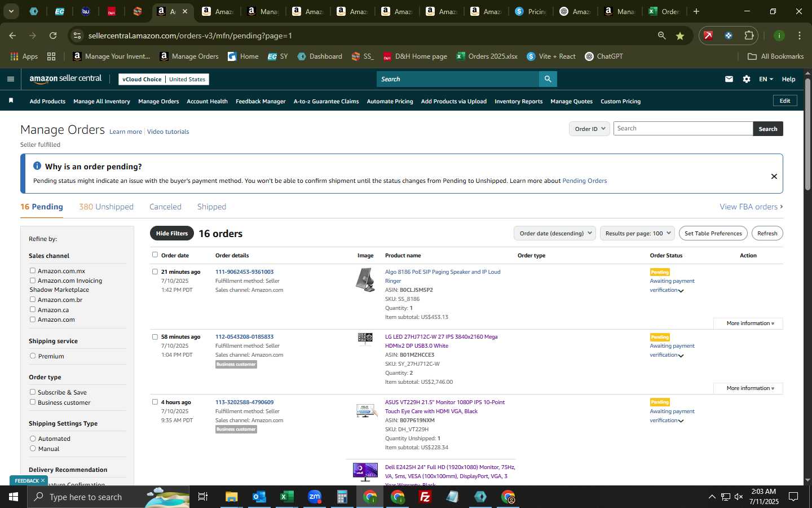Bookmark star icon in address bar

pyautogui.click(x=680, y=36)
